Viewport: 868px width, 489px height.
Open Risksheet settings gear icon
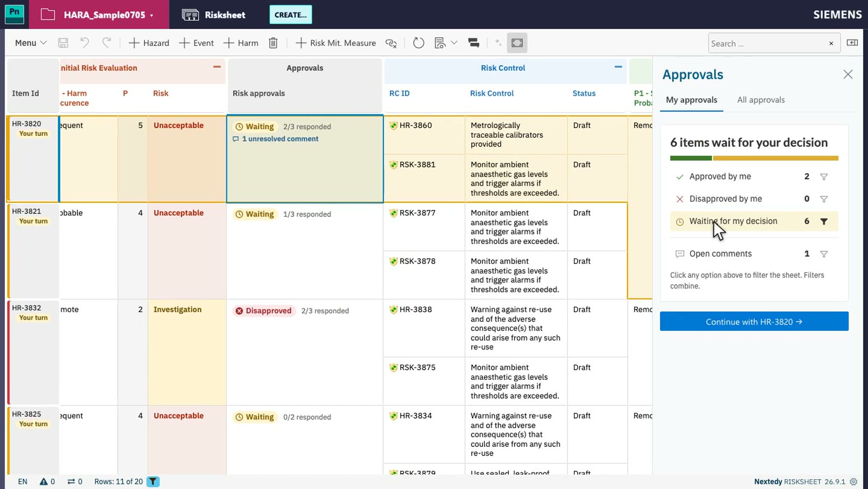(x=854, y=482)
